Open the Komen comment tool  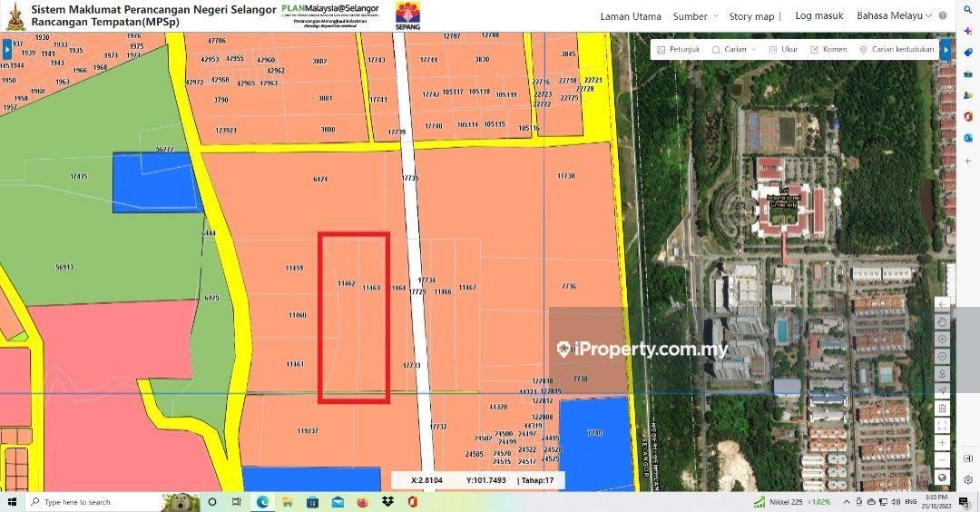tap(828, 50)
